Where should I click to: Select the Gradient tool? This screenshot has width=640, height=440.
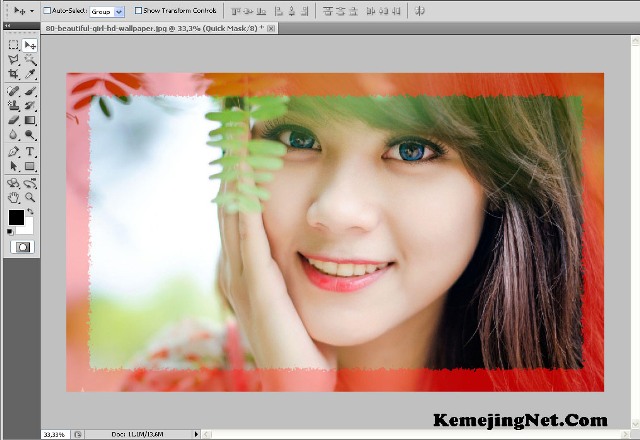click(x=30, y=120)
